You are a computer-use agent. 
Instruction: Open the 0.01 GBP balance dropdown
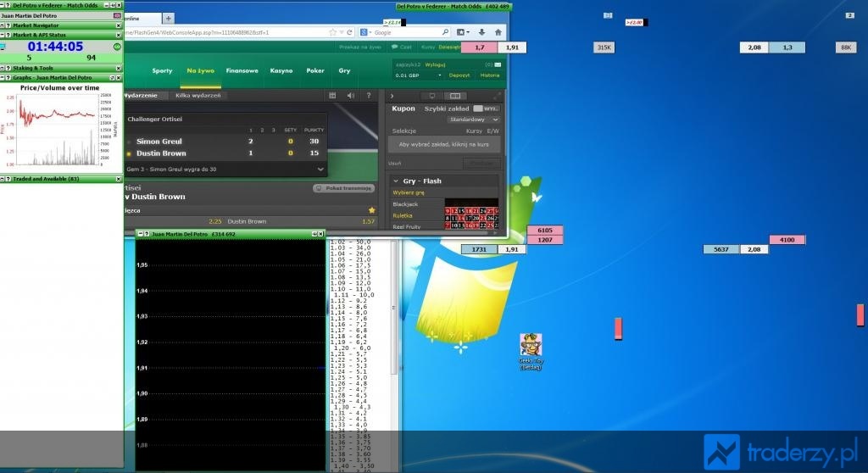(419, 75)
